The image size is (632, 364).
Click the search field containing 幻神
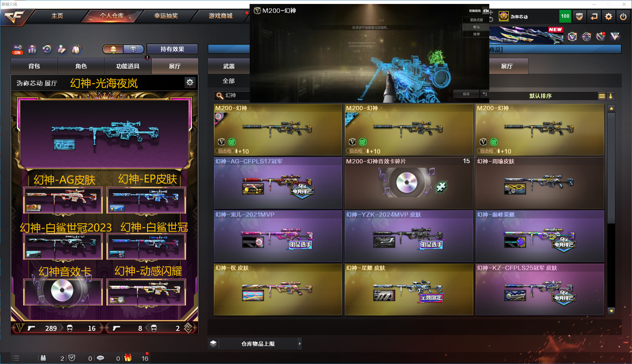tap(232, 95)
